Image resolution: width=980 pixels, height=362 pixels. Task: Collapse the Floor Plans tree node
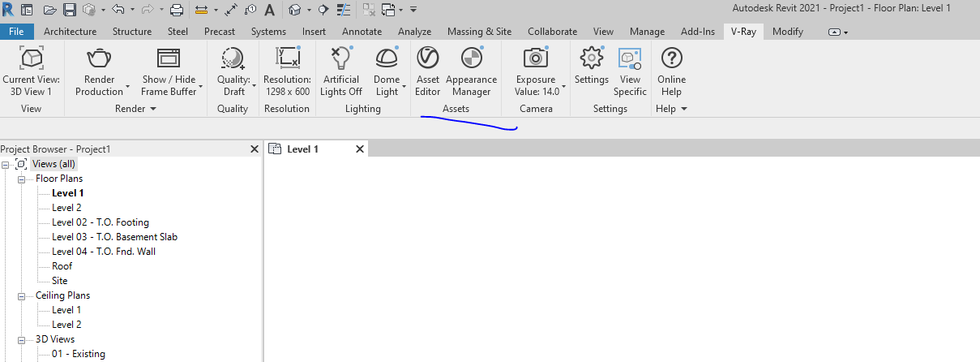(21, 179)
